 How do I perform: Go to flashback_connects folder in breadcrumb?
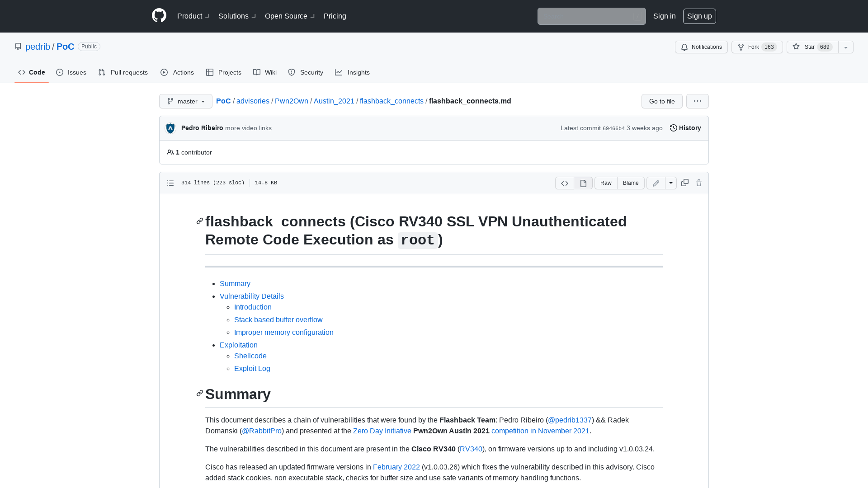(x=392, y=101)
